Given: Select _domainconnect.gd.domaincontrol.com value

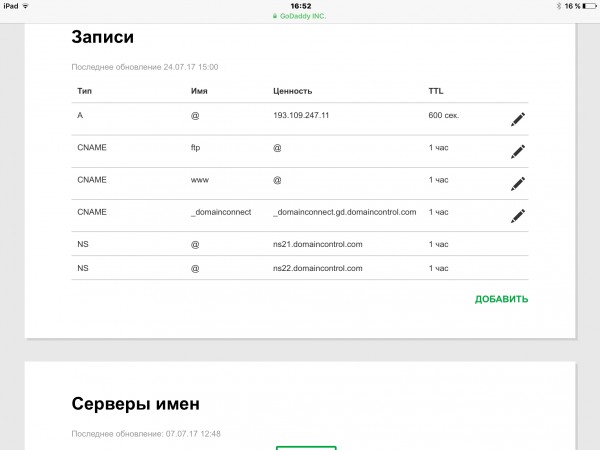Looking at the screenshot, I should [344, 212].
